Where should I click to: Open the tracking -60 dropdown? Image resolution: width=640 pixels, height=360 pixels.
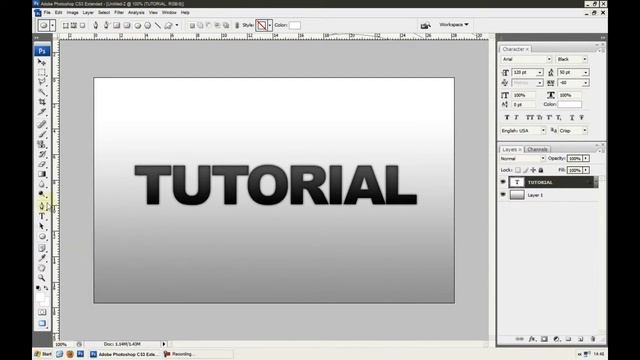[585, 83]
